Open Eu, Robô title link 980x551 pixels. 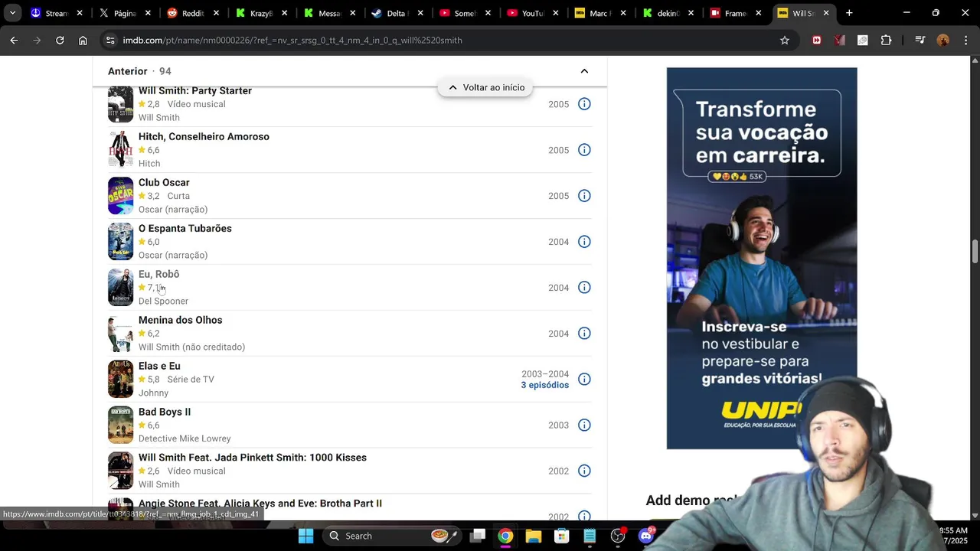(x=158, y=274)
